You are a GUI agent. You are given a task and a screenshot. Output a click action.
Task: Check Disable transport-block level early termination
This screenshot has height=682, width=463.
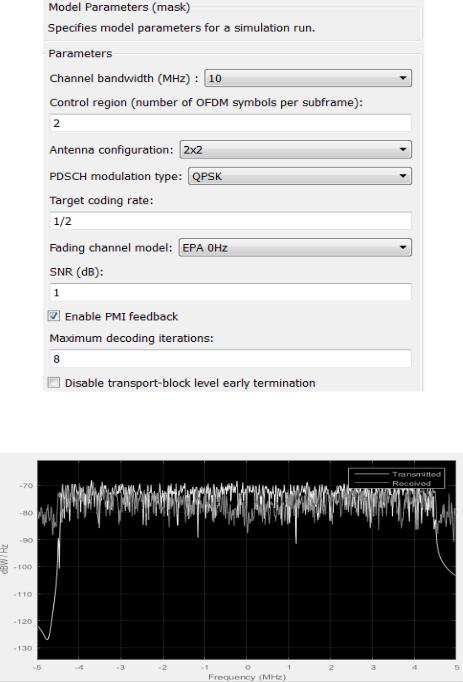pyautogui.click(x=54, y=382)
